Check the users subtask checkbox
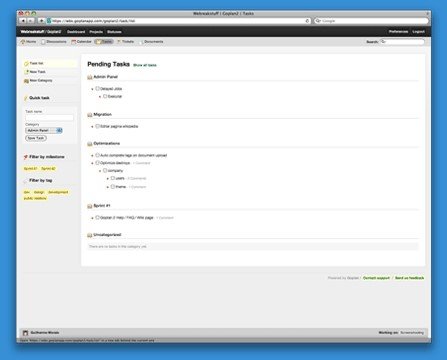Screen dimensions: 447x360 (x=113, y=178)
